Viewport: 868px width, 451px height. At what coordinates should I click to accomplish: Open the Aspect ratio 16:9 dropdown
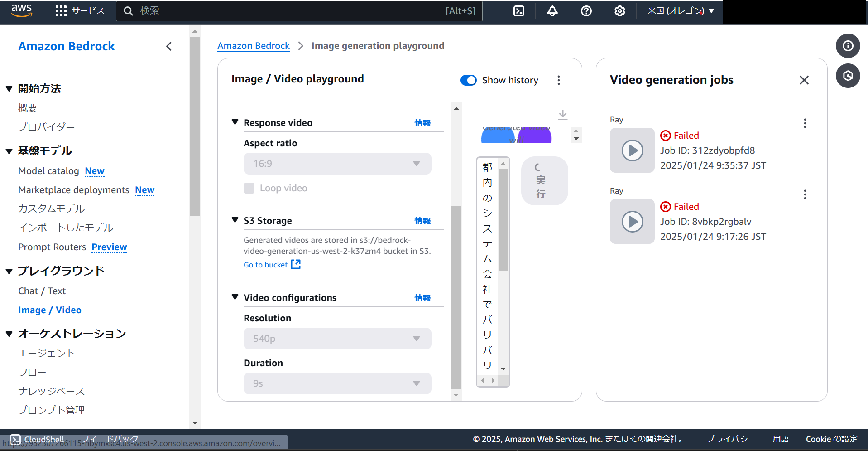(337, 164)
